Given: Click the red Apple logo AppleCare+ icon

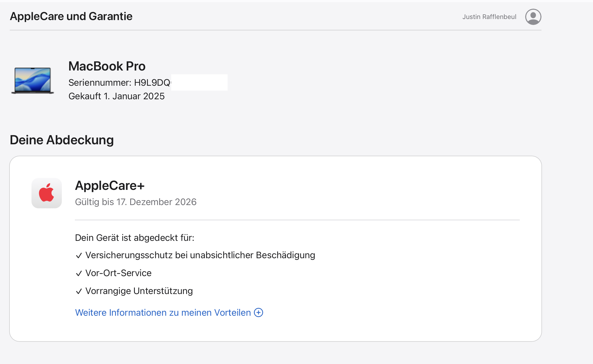Looking at the screenshot, I should point(47,193).
